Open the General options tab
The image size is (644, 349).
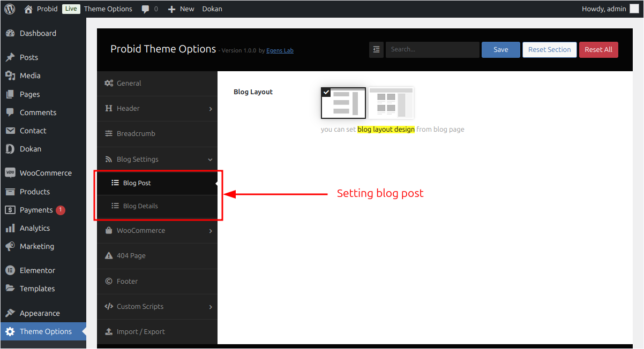158,84
